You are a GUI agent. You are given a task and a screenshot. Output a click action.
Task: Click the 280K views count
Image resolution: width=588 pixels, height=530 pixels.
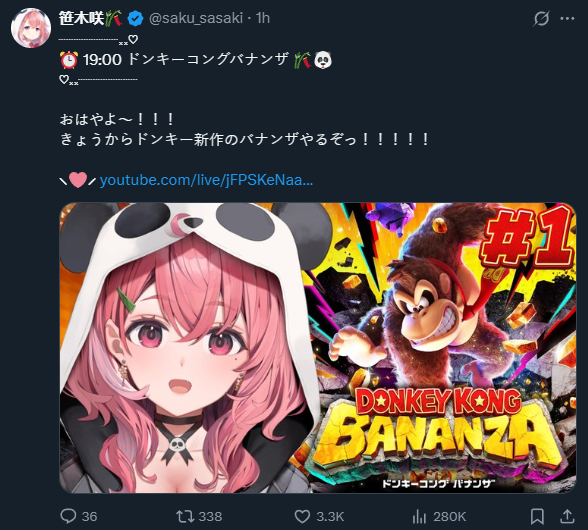[x=450, y=516]
